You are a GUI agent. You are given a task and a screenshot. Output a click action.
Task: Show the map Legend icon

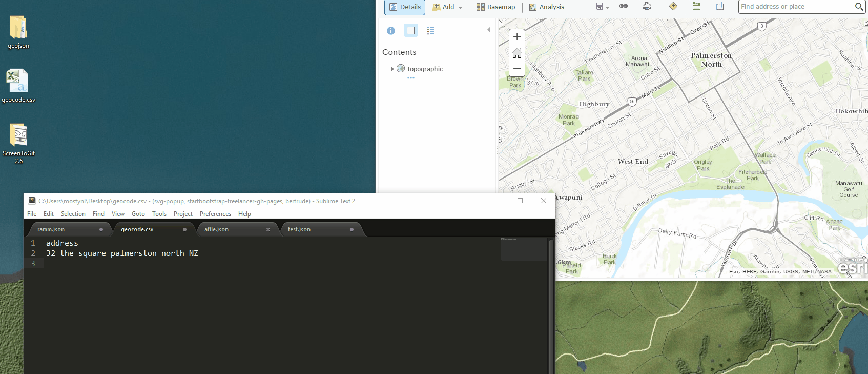[x=430, y=31]
